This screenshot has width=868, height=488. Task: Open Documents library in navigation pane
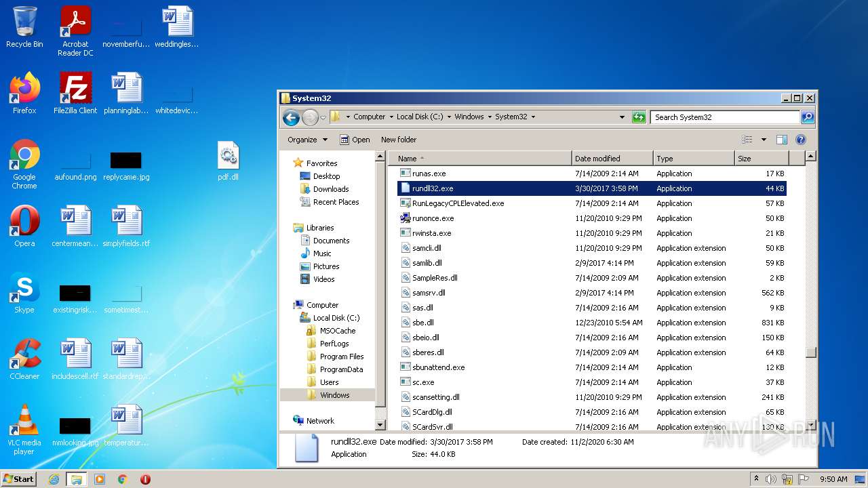point(325,241)
